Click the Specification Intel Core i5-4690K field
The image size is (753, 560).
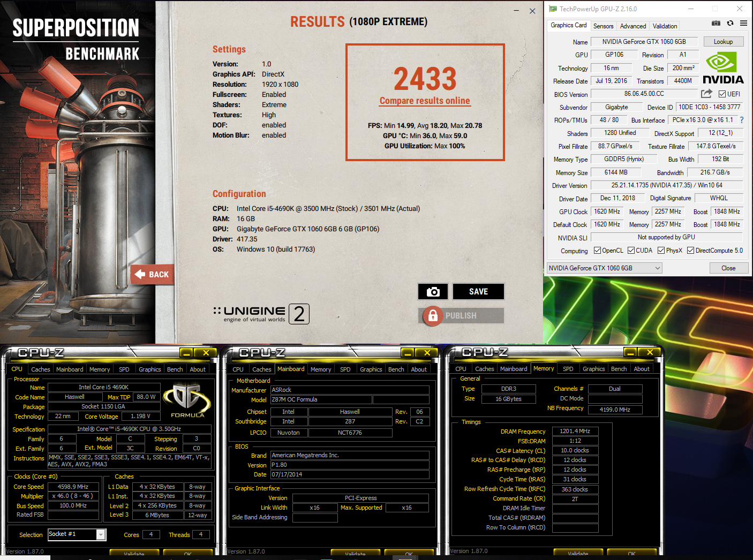click(129, 429)
